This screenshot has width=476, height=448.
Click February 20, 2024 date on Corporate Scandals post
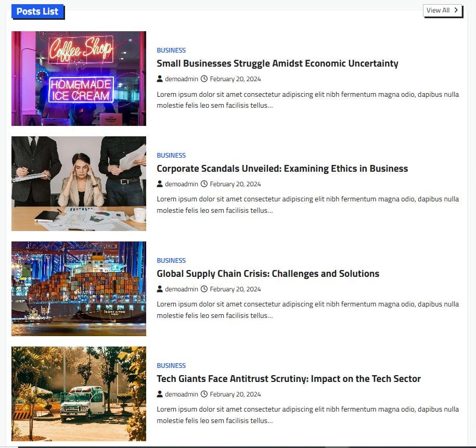[235, 184]
